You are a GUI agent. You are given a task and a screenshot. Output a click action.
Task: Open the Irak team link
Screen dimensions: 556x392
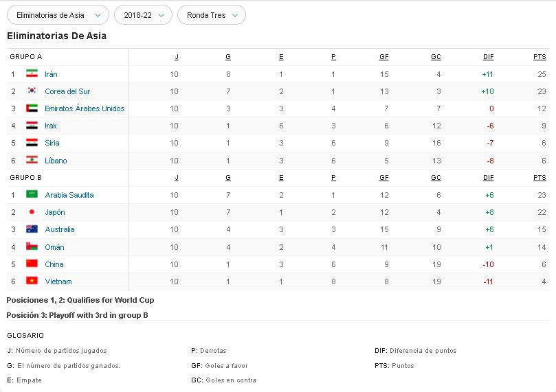51,126
